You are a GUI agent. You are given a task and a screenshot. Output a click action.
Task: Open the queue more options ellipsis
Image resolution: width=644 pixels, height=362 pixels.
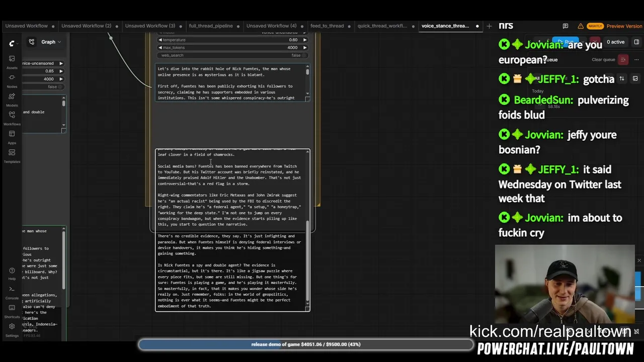(x=636, y=60)
